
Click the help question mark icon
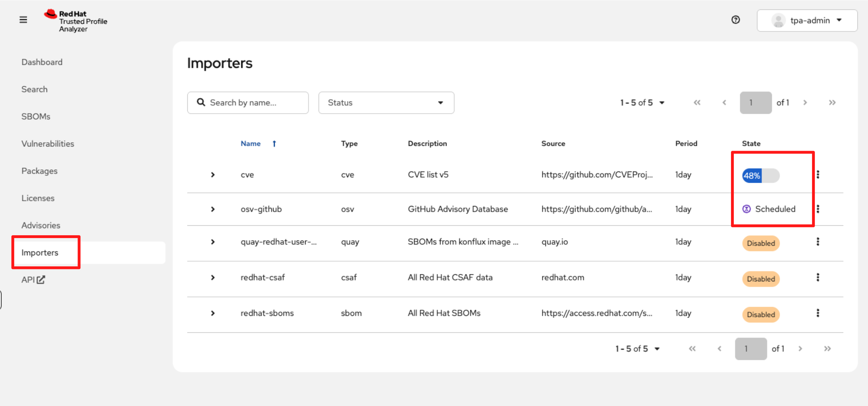(736, 20)
